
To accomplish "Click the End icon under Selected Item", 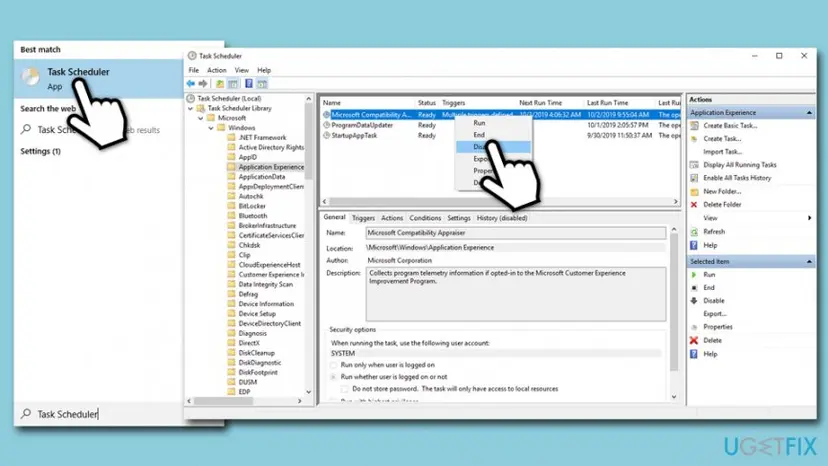I will [694, 288].
